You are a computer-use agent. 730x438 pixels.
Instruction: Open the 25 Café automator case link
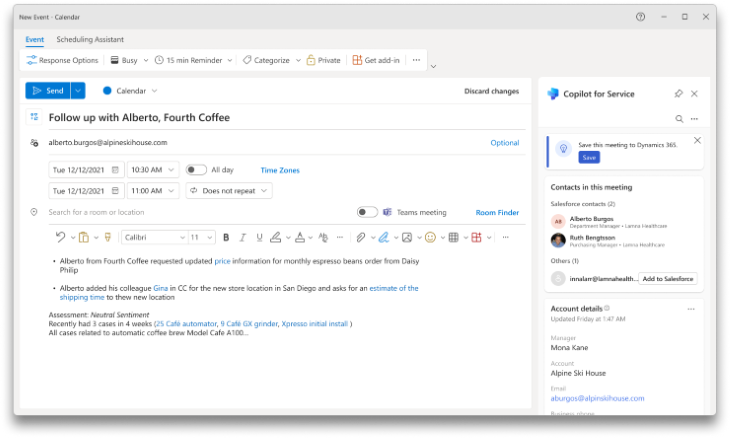[x=187, y=324]
